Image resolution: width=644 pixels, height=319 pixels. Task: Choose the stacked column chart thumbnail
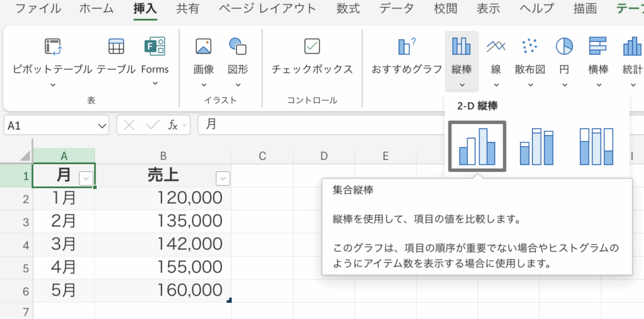click(x=536, y=147)
